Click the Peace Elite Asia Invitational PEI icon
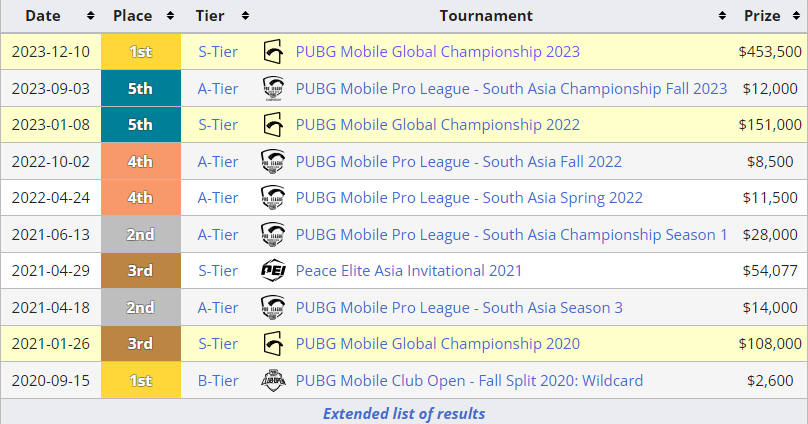 [272, 271]
